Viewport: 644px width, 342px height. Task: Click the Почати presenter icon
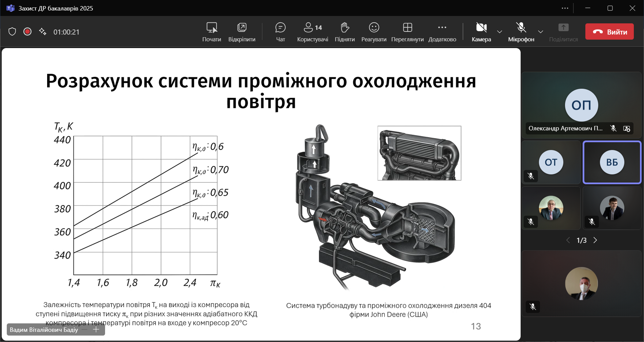(x=212, y=32)
